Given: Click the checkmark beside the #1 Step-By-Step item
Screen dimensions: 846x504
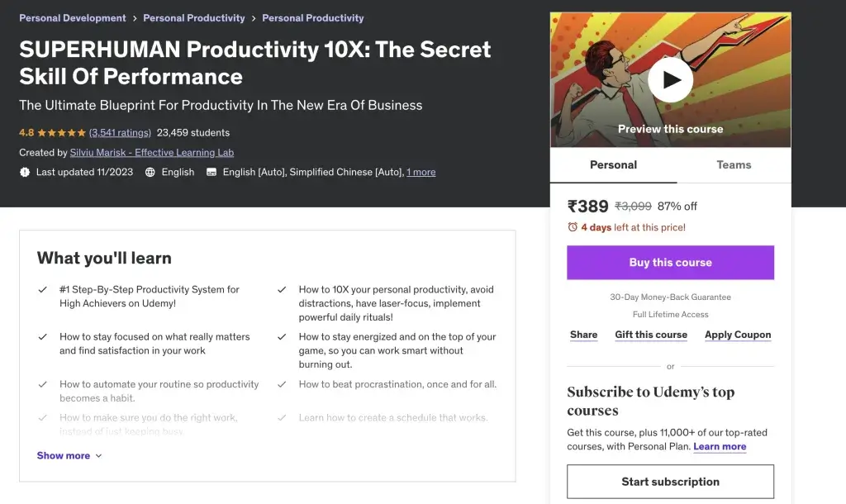Looking at the screenshot, I should pyautogui.click(x=43, y=290).
